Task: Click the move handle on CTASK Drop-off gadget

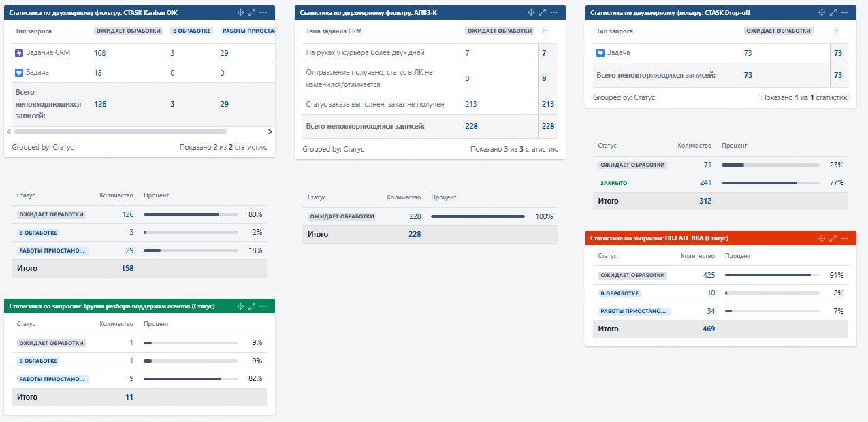Action: click(x=822, y=13)
